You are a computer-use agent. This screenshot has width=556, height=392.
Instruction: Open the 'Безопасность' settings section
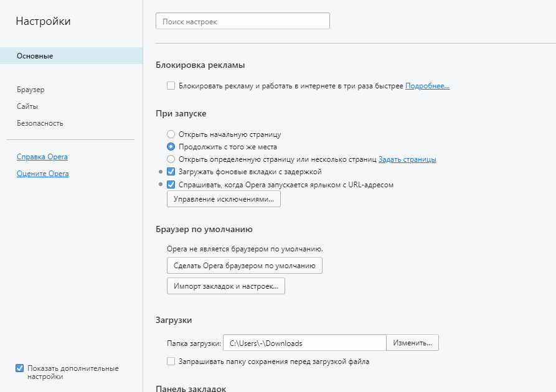click(x=40, y=123)
